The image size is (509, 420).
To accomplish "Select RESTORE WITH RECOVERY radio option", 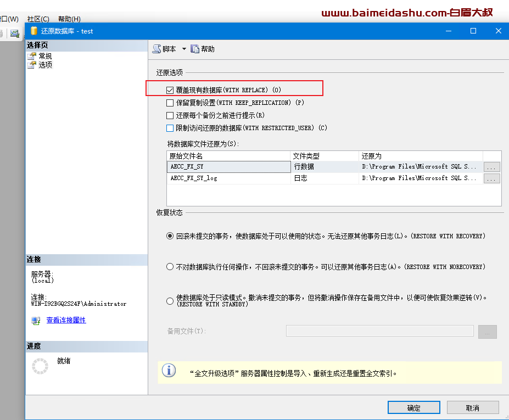I will [x=170, y=236].
